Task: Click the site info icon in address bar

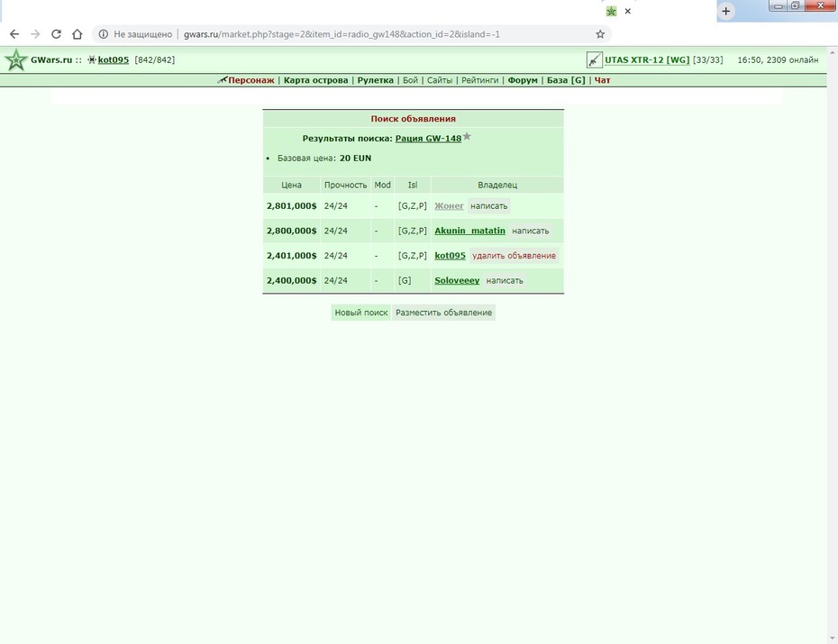Action: point(103,34)
